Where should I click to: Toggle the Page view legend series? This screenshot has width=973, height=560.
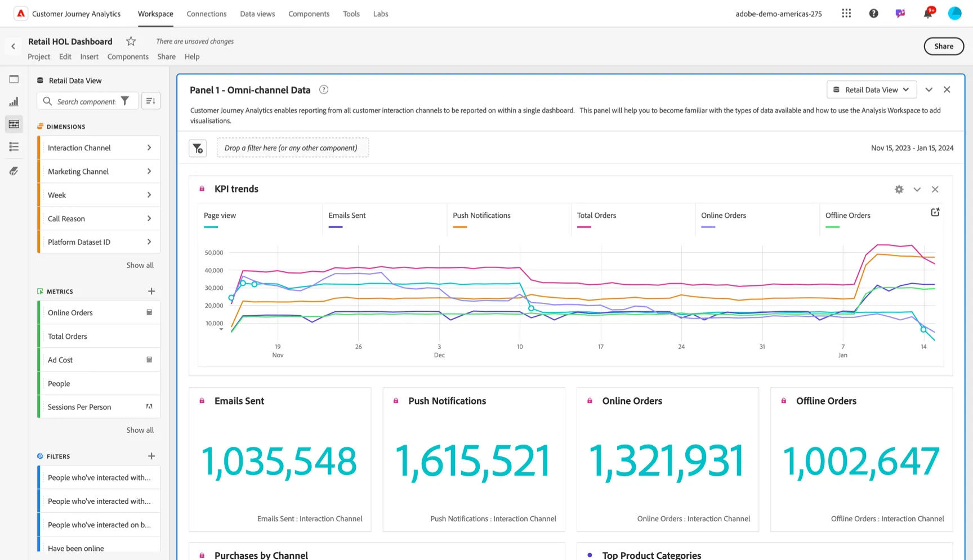(220, 216)
